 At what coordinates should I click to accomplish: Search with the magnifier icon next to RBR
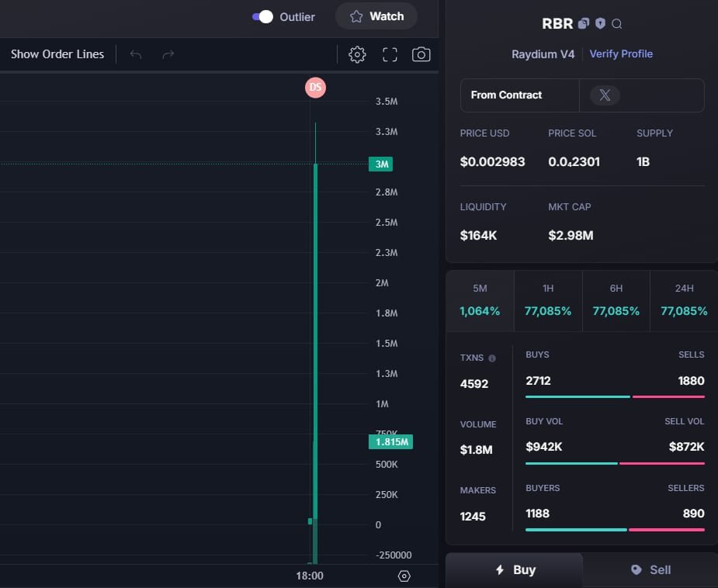pos(617,24)
